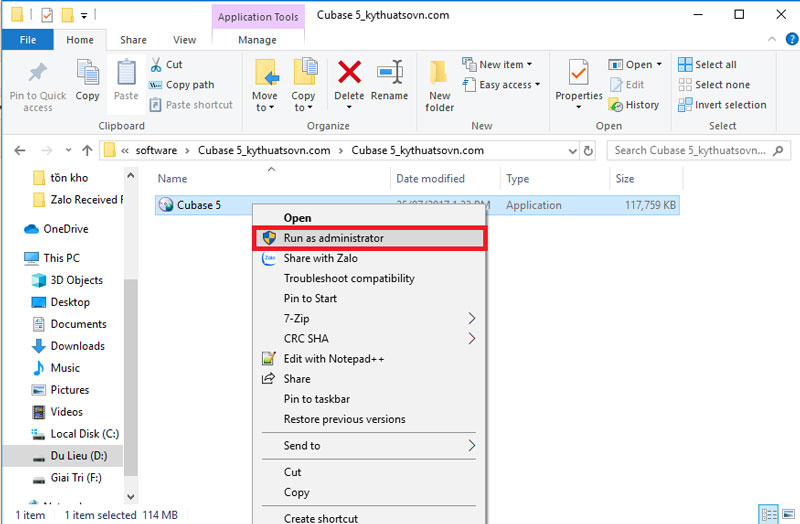The height and width of the screenshot is (524, 800).
Task: Choose Run as administrator
Action: coord(370,238)
